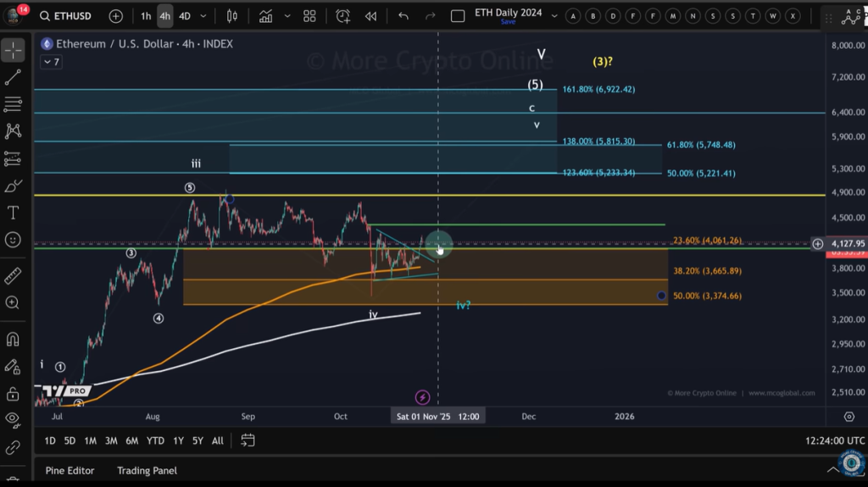Open the Fibonacci retracement tool
Viewport: 868px width, 487px height.
pos(13,104)
